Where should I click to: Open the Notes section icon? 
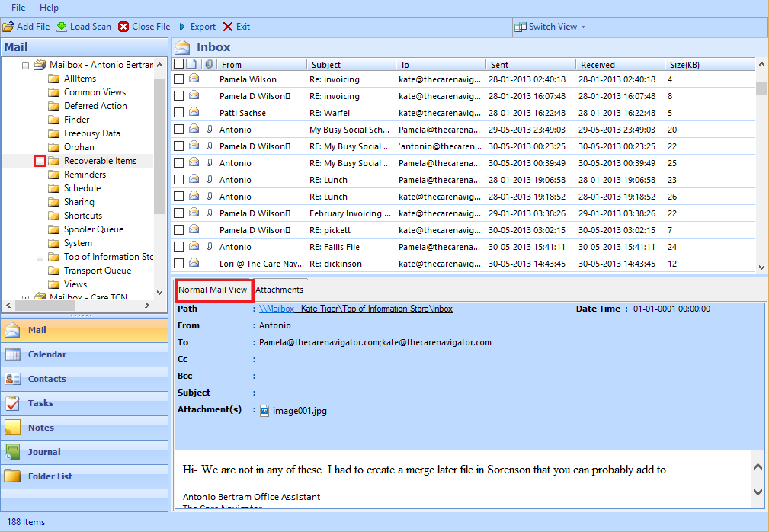point(13,427)
